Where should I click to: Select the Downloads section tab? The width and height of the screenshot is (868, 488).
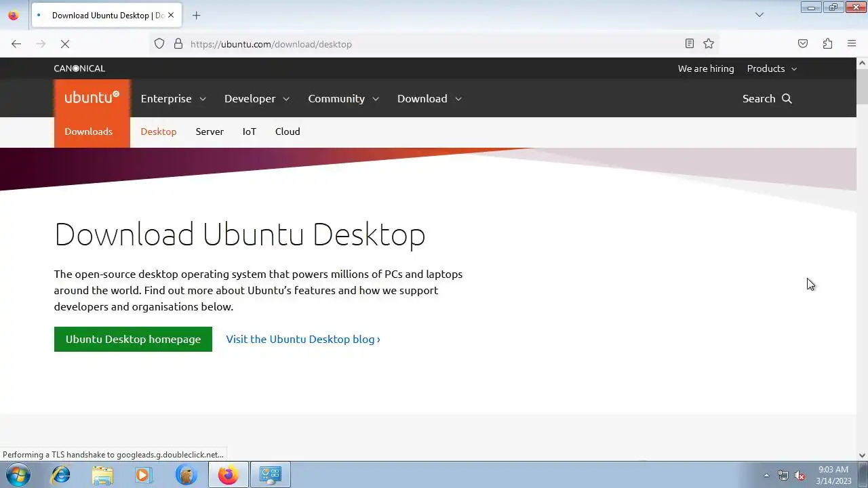point(89,131)
